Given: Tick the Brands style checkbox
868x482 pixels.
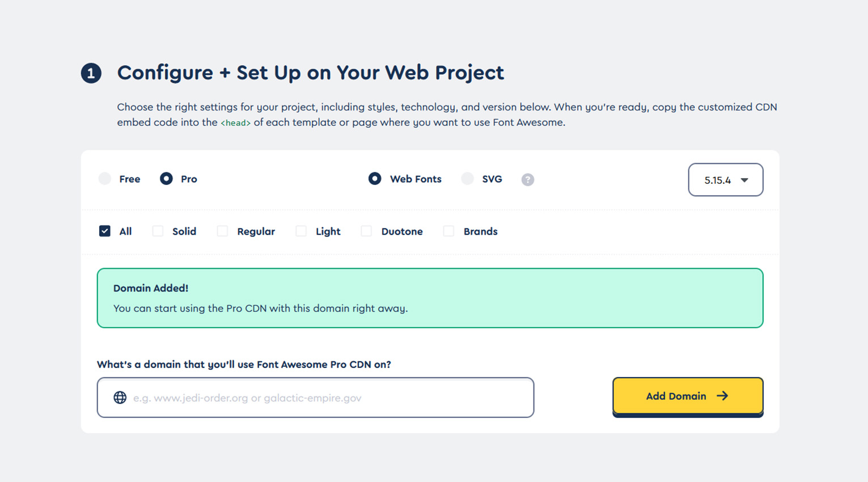Looking at the screenshot, I should (448, 231).
